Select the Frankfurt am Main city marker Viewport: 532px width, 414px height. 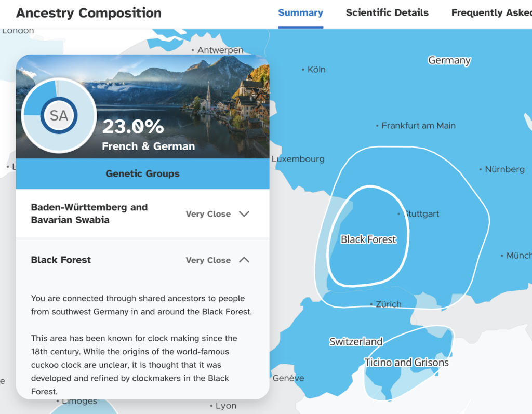pyautogui.click(x=378, y=126)
